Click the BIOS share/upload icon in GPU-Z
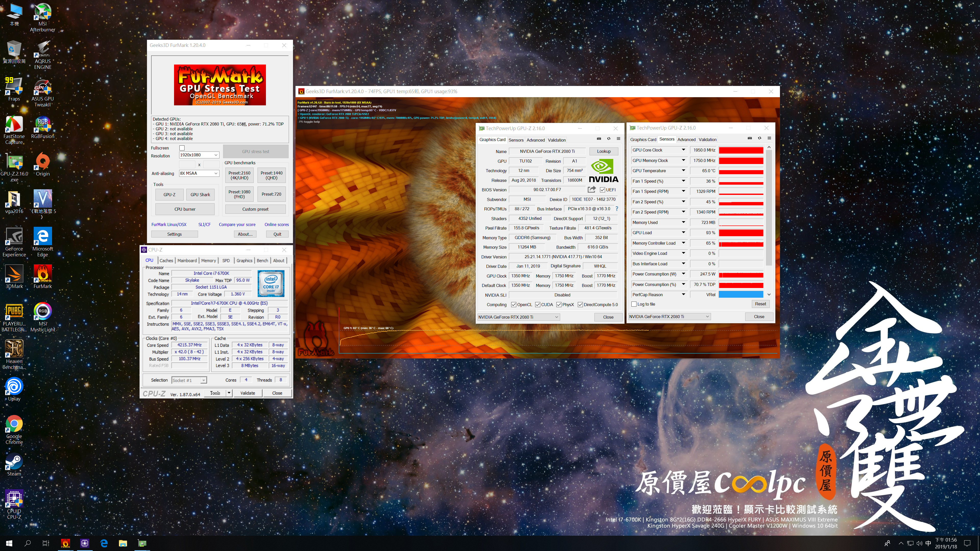The height and width of the screenshot is (551, 980). point(592,189)
